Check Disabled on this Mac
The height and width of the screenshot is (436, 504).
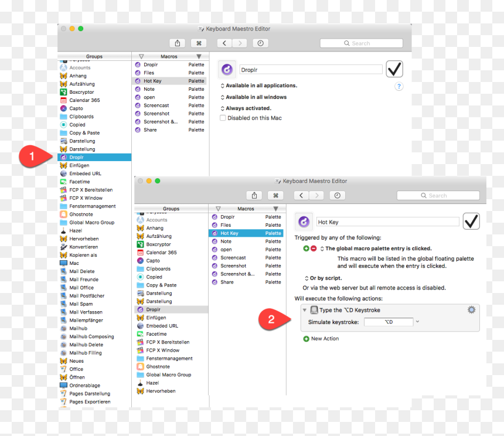[223, 118]
